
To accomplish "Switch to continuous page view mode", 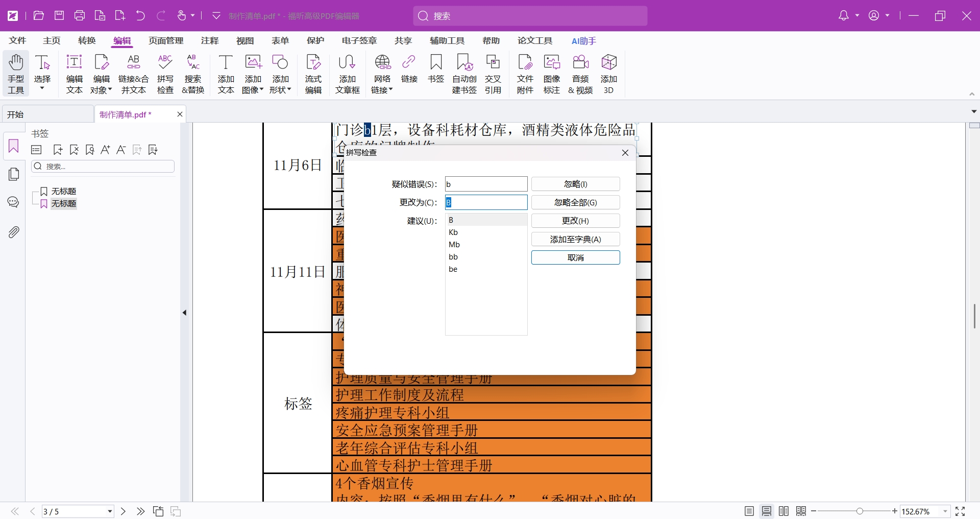I will coord(766,511).
